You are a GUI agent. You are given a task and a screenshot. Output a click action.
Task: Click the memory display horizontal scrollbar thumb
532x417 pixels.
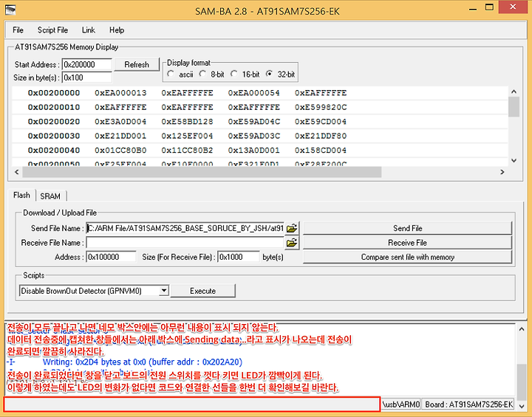tap(202, 172)
